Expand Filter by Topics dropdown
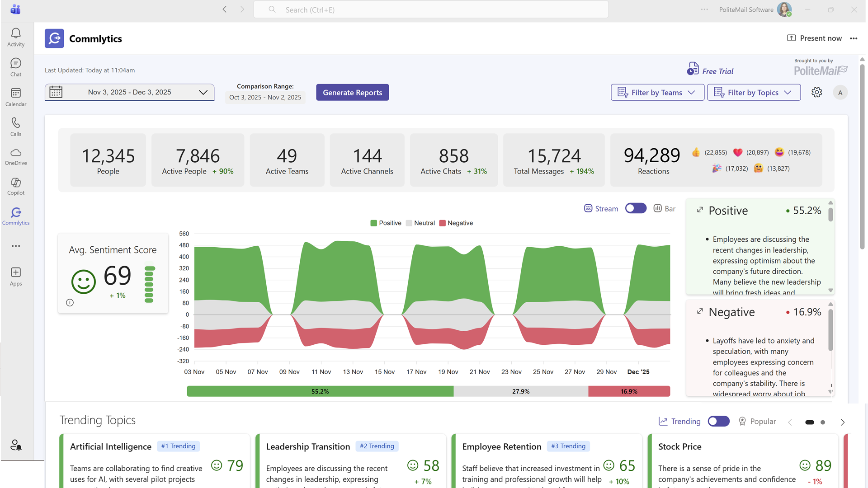Viewport: 868px width, 488px height. coord(753,93)
